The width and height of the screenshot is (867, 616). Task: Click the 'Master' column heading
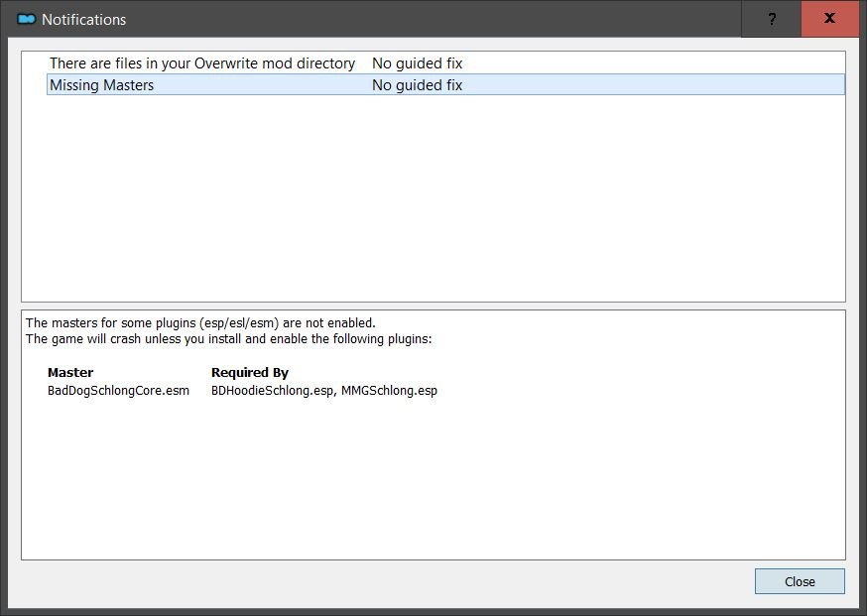70,372
